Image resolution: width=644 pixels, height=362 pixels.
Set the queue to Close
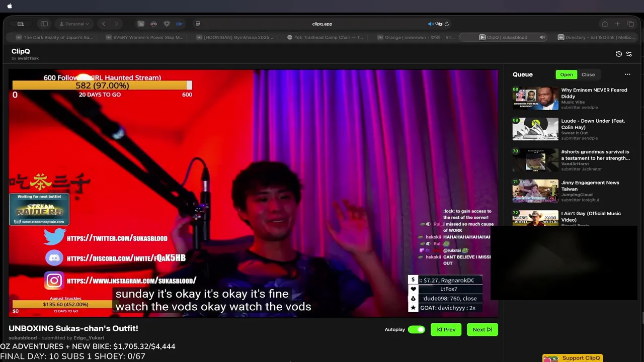click(x=588, y=74)
